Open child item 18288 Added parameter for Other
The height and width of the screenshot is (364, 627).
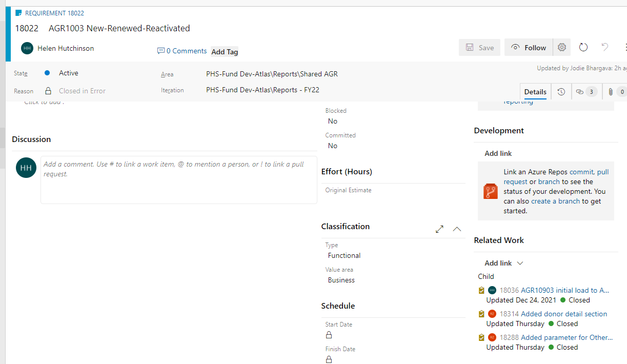point(567,337)
